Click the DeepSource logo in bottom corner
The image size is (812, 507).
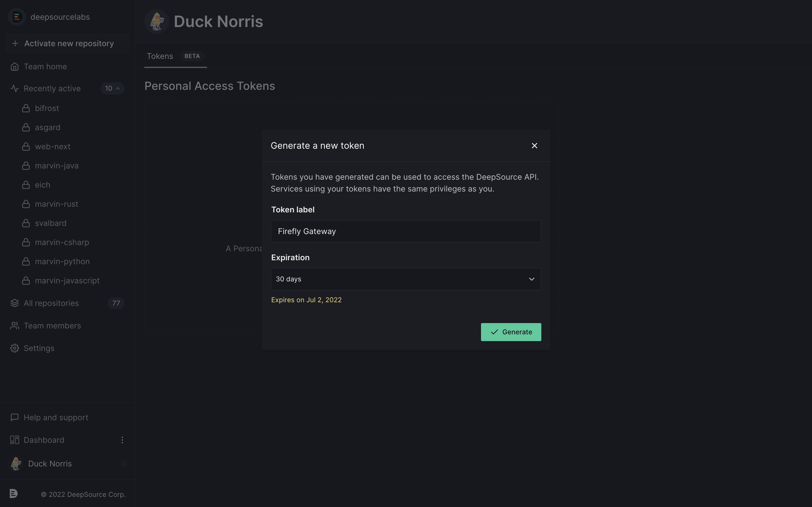pyautogui.click(x=14, y=493)
